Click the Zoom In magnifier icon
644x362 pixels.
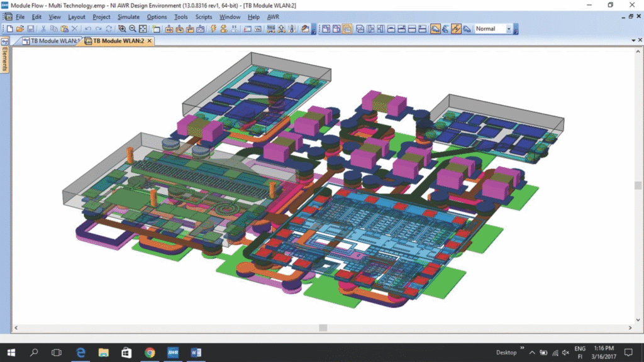pos(122,29)
